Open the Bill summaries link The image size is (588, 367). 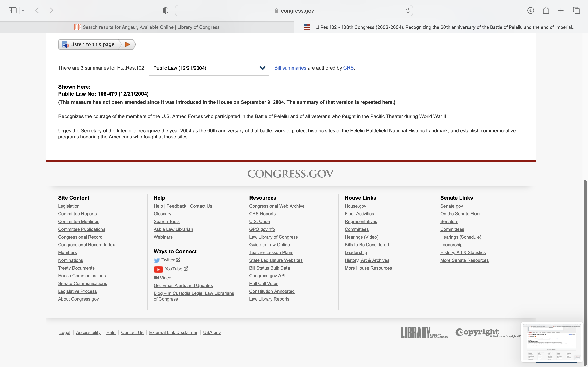pyautogui.click(x=290, y=68)
